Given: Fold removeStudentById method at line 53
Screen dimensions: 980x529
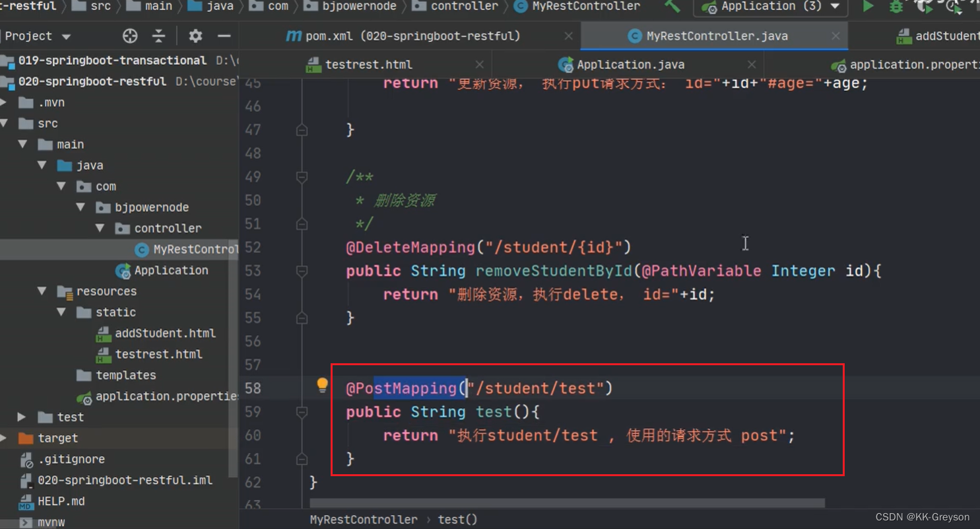Looking at the screenshot, I should point(302,271).
